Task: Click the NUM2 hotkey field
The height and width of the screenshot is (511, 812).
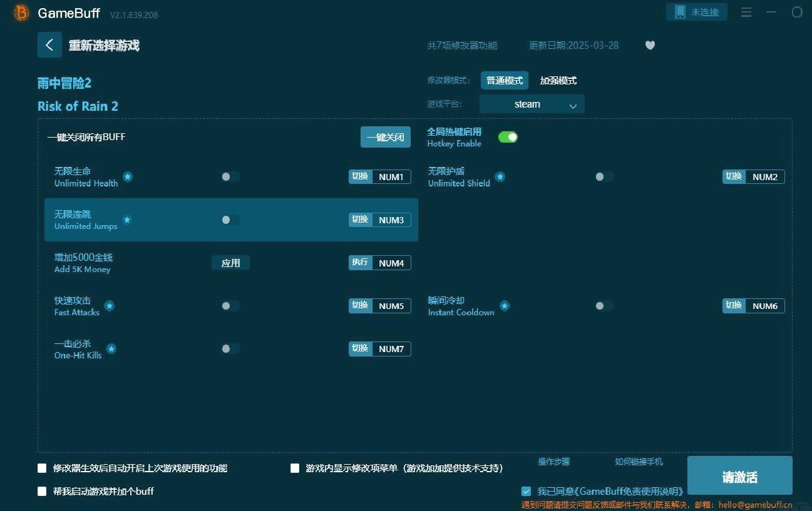Action: 765,177
